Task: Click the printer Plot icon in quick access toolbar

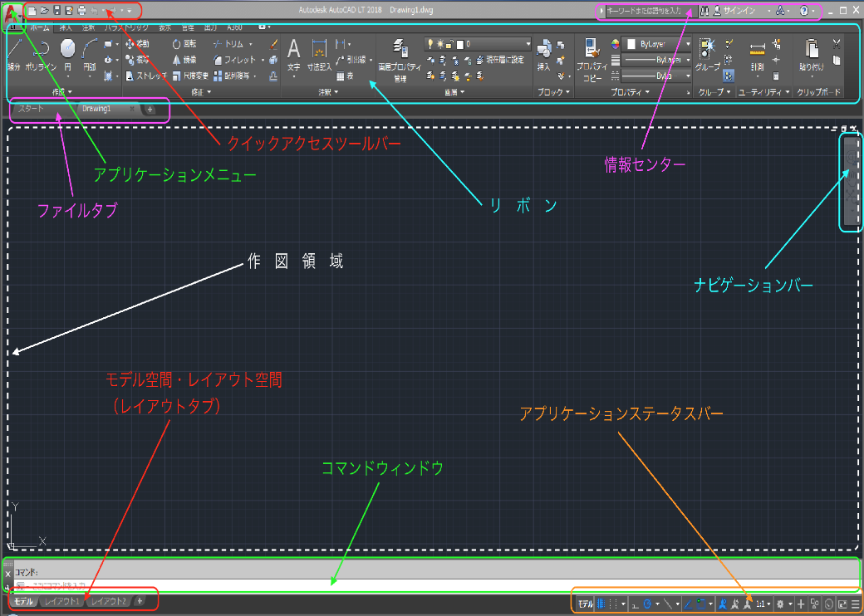Action: (x=81, y=10)
